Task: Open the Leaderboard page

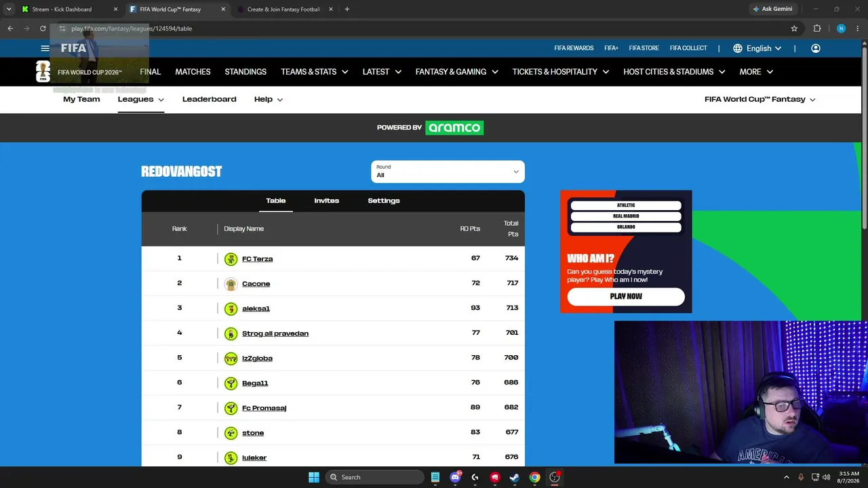Action: coord(210,99)
